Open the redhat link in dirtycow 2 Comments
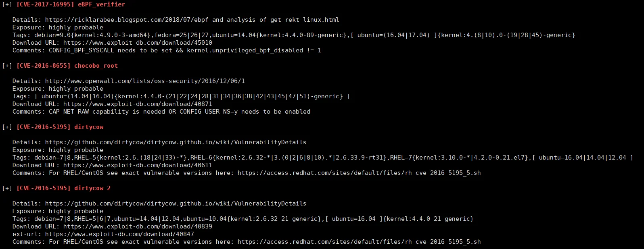 (359, 242)
